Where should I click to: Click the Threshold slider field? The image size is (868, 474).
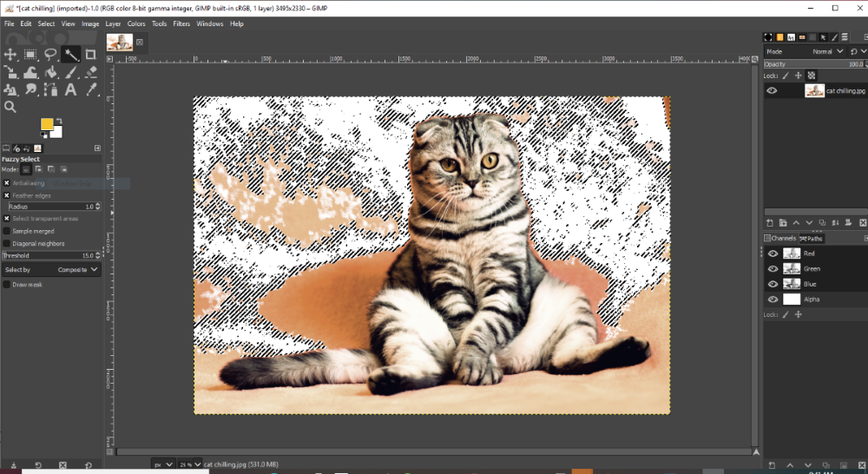[x=48, y=256]
